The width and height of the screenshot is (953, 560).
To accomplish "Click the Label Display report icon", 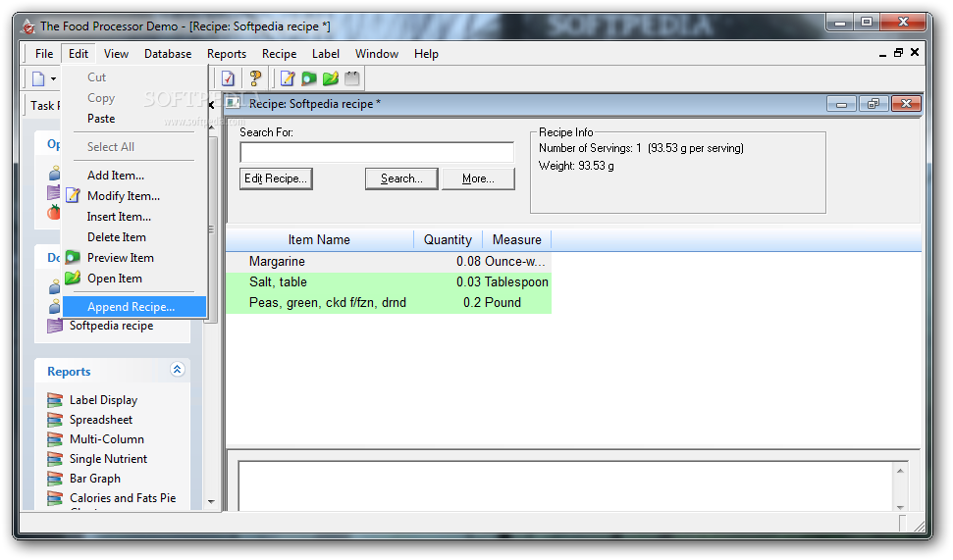I will tap(55, 400).
